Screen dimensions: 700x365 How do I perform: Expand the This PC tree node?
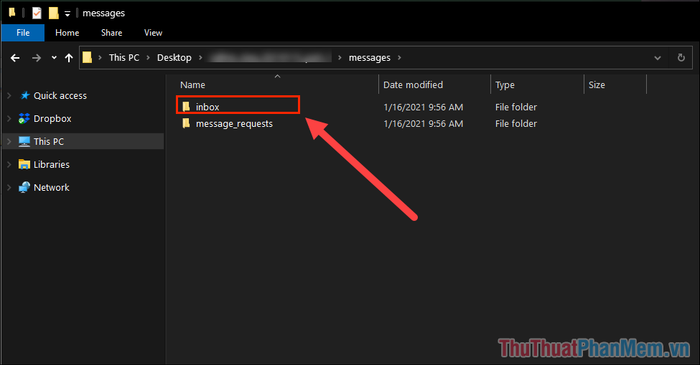[x=9, y=141]
